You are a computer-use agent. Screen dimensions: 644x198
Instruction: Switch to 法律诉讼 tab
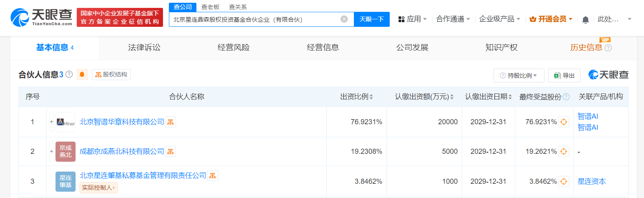[144, 48]
